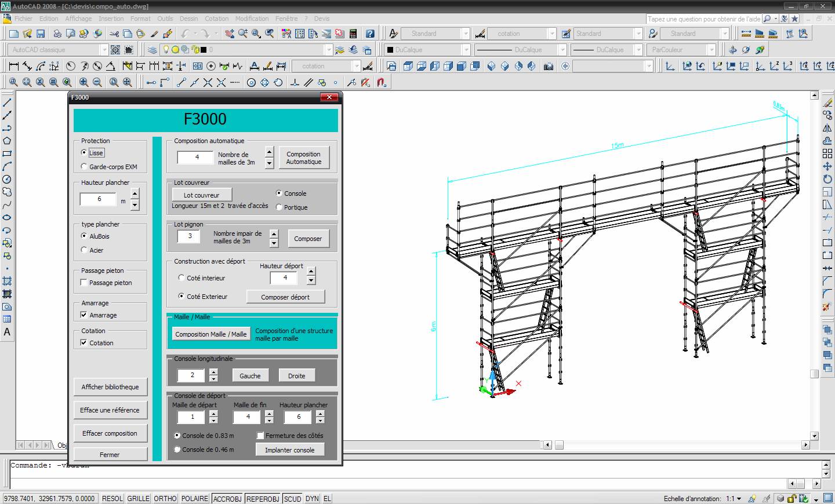Open the Insertion menu

click(x=111, y=19)
